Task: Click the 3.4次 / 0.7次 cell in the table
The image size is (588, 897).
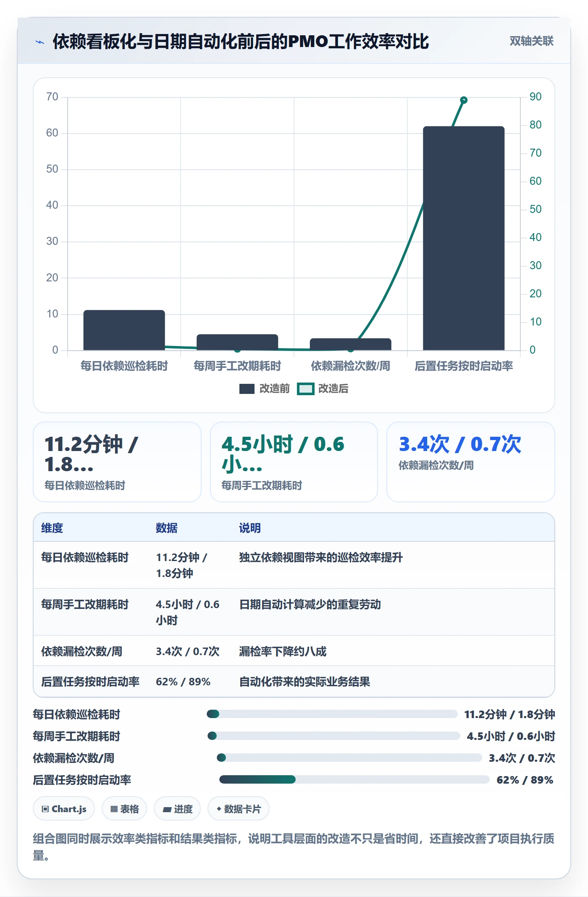Action: tap(188, 651)
